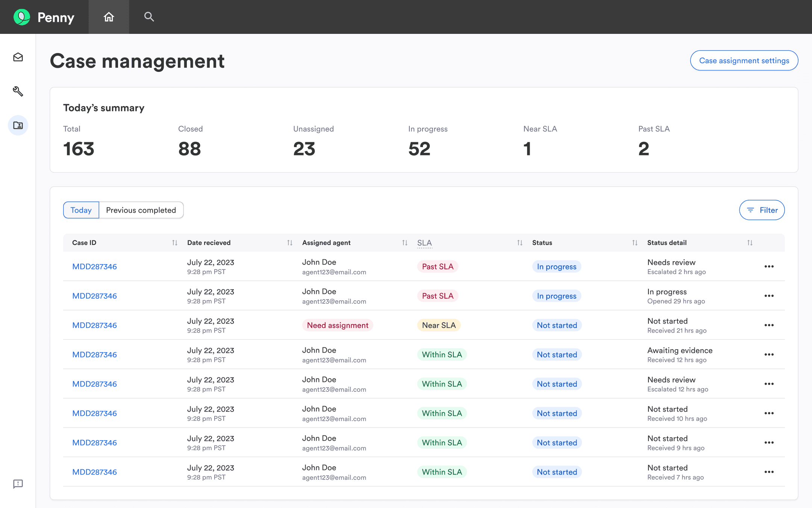The image size is (812, 508).
Task: Open first MDD287346 case link
Action: click(94, 266)
